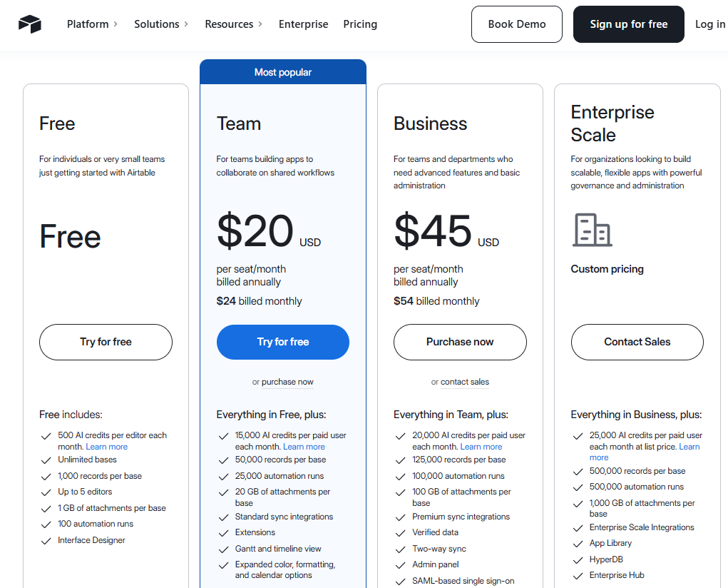
Task: Click 'Enterprise Scale' plan title
Action: [612, 123]
